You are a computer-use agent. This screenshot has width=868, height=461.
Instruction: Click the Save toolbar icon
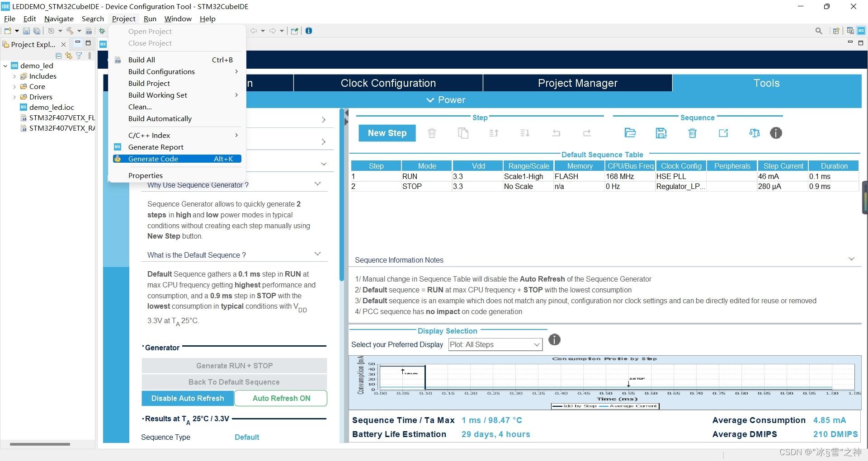pos(26,31)
